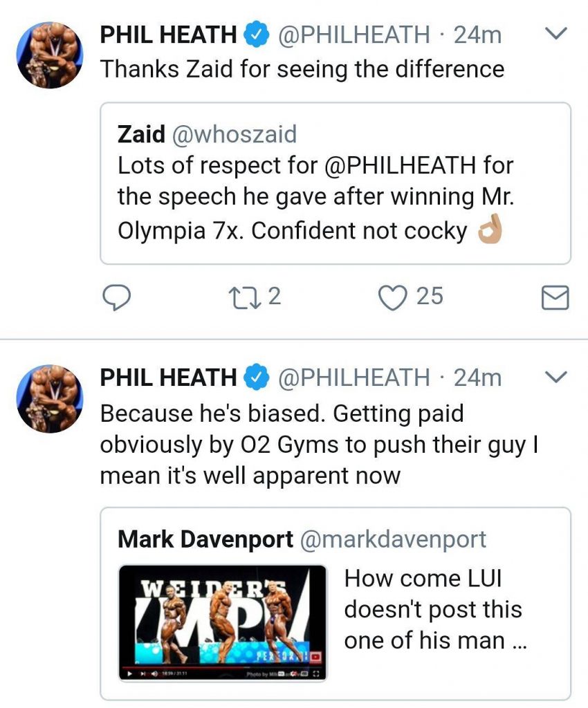Expand the chevron menu on the 'Thanks Zaid' tweet
The image size is (588, 708).
point(557,34)
